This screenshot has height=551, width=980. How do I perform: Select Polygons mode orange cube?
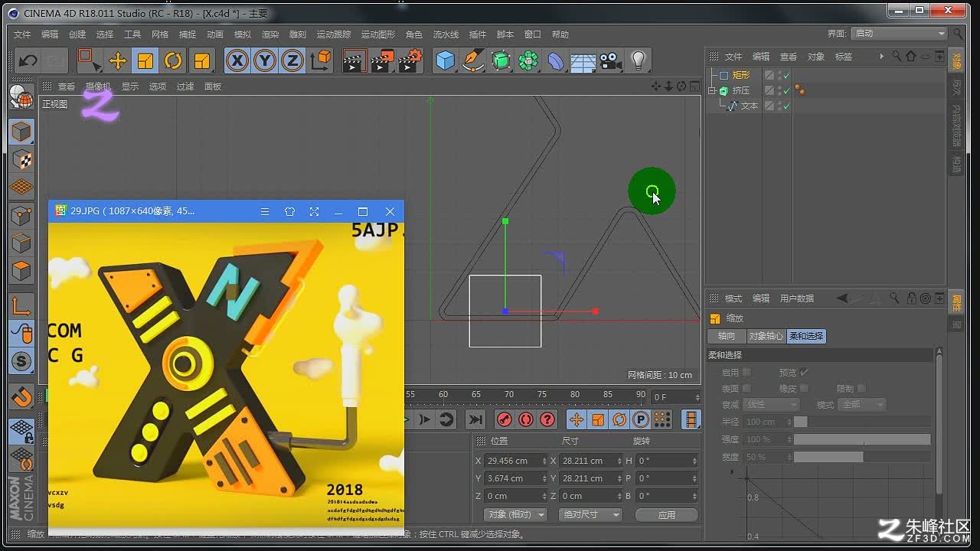click(x=21, y=271)
